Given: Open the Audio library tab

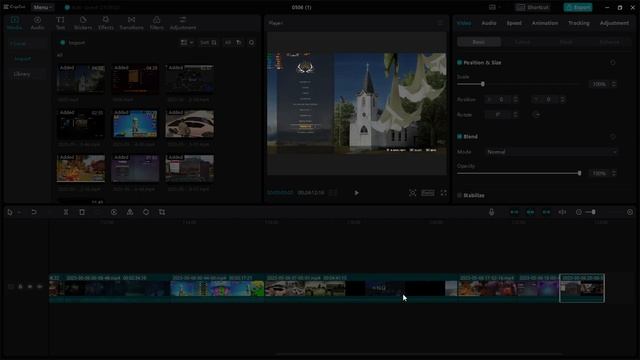Looking at the screenshot, I should tap(37, 23).
